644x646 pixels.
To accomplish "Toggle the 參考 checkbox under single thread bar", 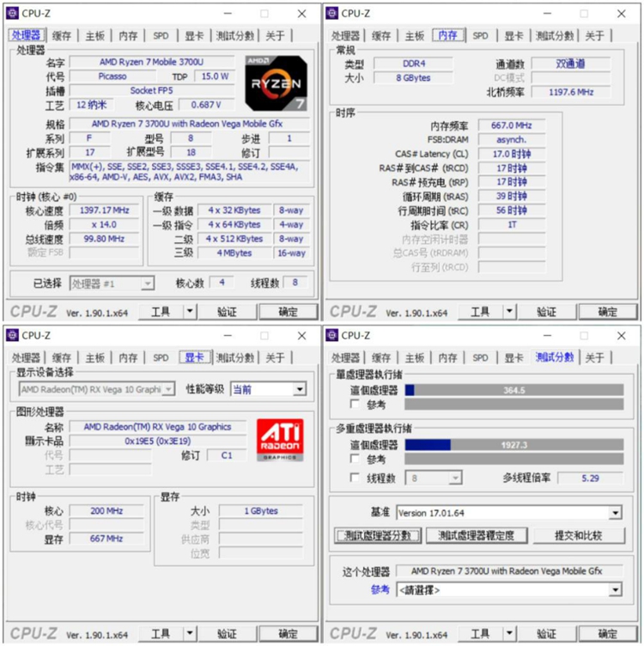I will click(355, 404).
